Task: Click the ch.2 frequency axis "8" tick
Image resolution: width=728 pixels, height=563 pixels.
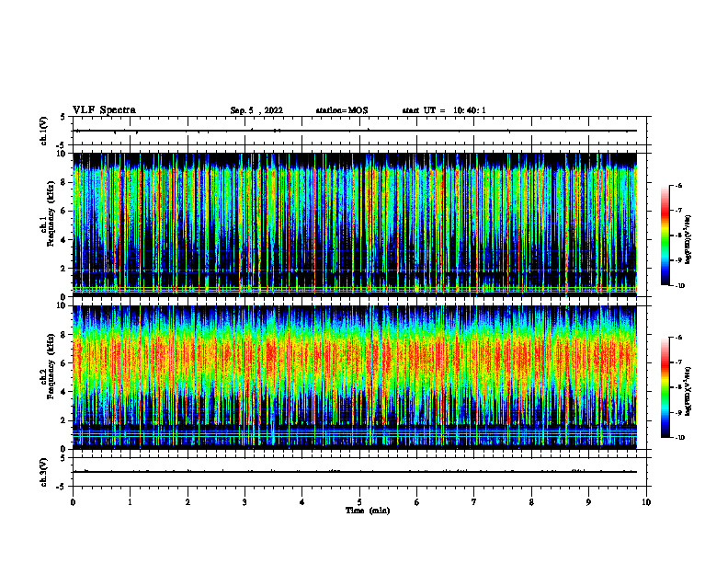Action: click(63, 335)
